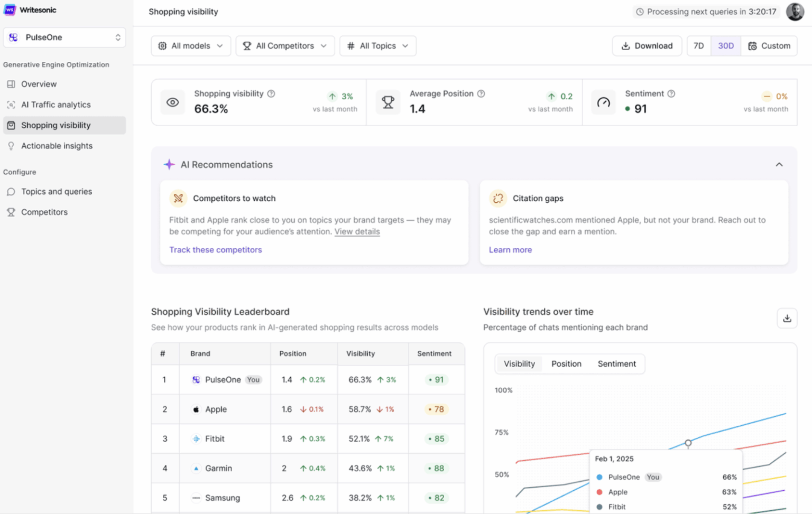Open the PulseOne project switcher
Viewport: 812px width, 514px height.
coord(64,37)
